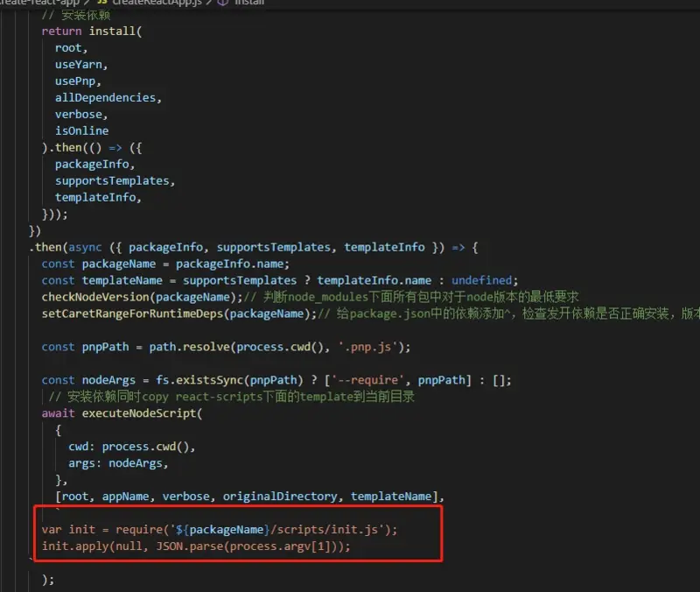700x592 pixels.
Task: Click 'fs.existsSync' in the nodeArgs line
Action: 199,380
